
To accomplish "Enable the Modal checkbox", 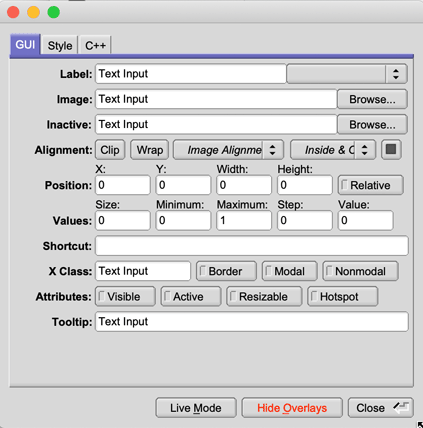I will pyautogui.click(x=290, y=271).
